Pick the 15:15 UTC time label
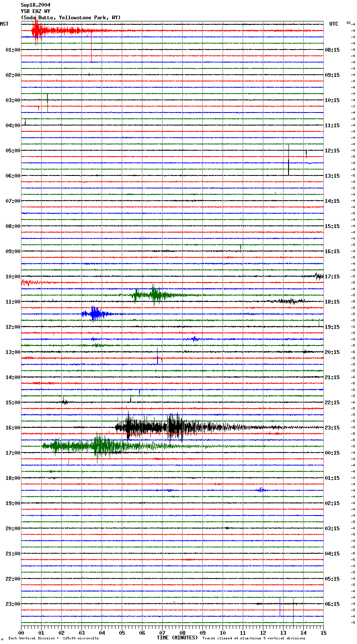 tap(332, 226)
